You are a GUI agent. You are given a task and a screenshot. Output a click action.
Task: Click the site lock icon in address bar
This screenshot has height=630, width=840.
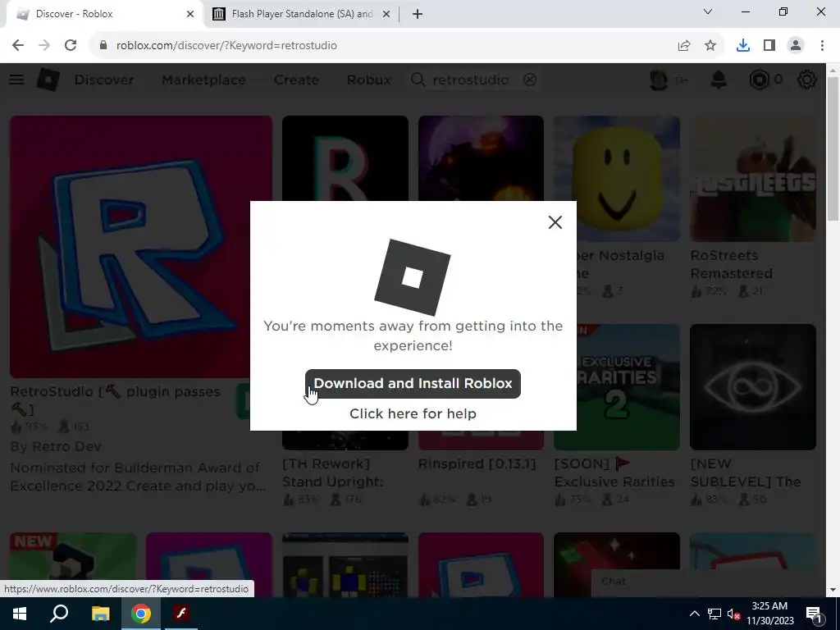103,46
